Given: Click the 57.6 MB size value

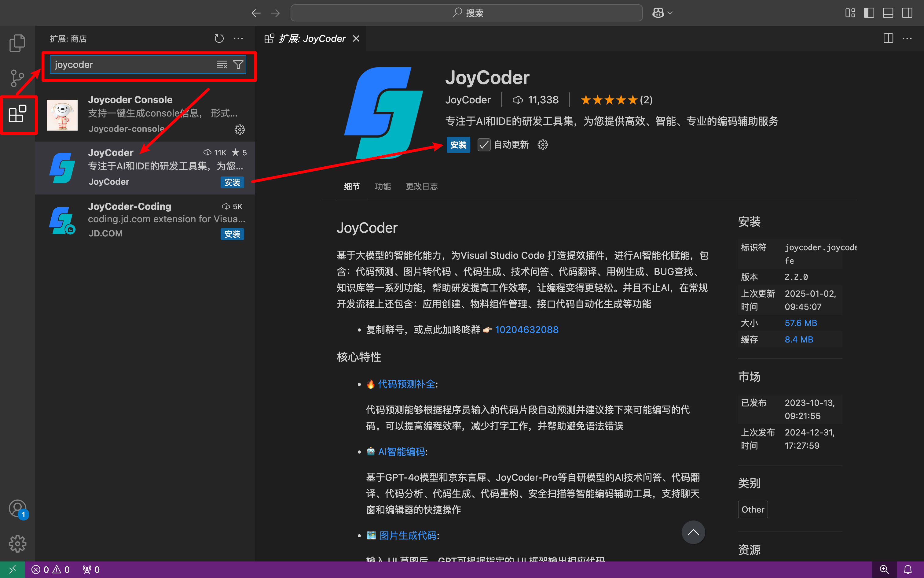Looking at the screenshot, I should pos(801,323).
